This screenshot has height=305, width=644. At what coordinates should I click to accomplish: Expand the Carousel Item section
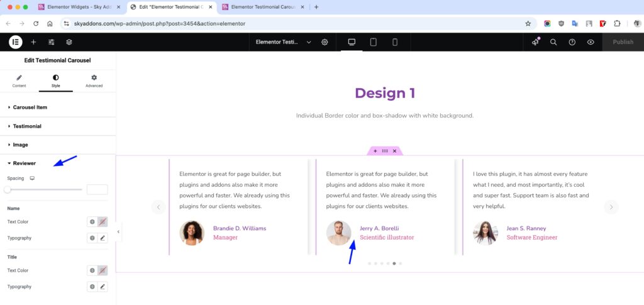(58, 107)
